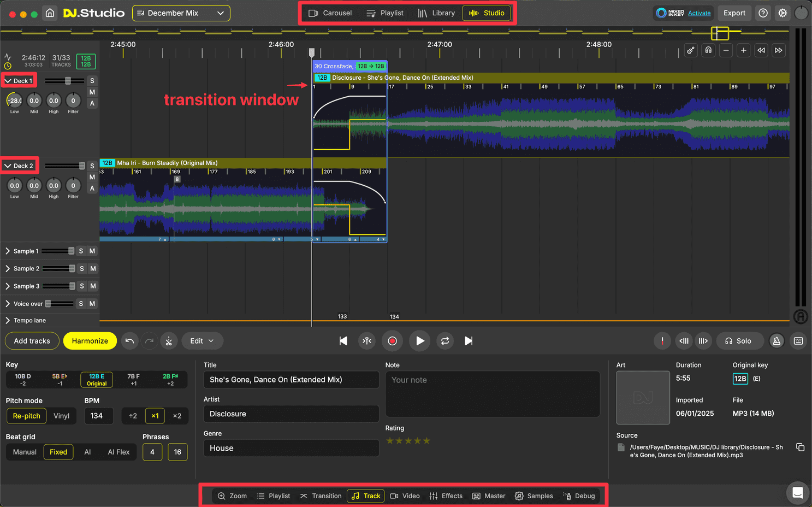812x507 pixels.
Task: Zoom in timeline with plus icon
Action: click(x=743, y=50)
